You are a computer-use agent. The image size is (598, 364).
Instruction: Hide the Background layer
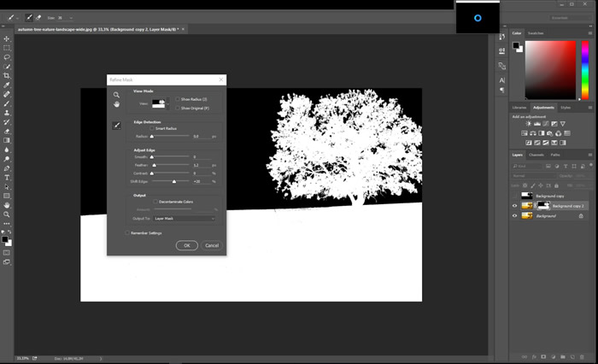514,215
